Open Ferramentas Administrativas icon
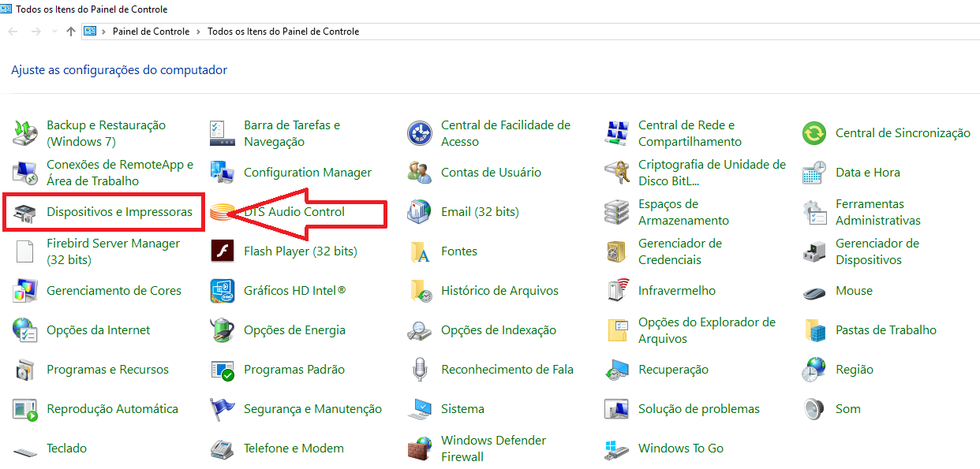This screenshot has width=980, height=469. click(x=814, y=212)
